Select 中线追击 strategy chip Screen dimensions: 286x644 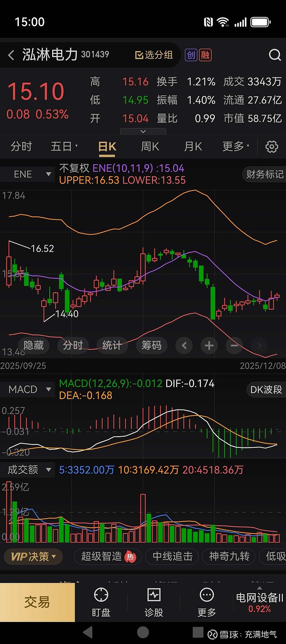pyautogui.click(x=172, y=557)
